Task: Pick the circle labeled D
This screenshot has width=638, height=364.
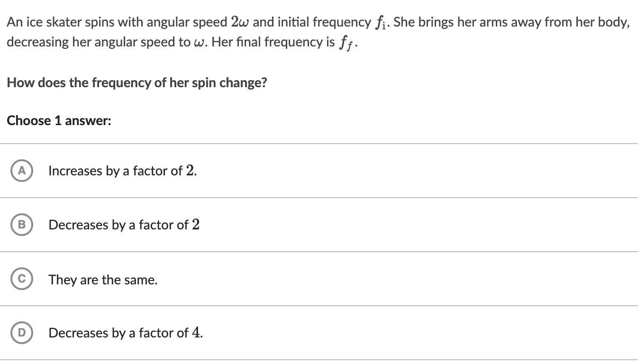Action: pyautogui.click(x=21, y=333)
